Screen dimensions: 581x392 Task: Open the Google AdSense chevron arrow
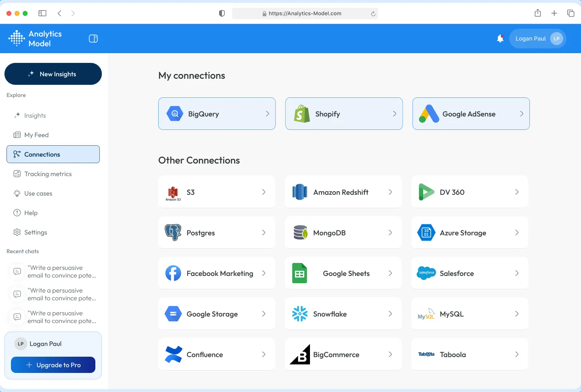point(522,114)
